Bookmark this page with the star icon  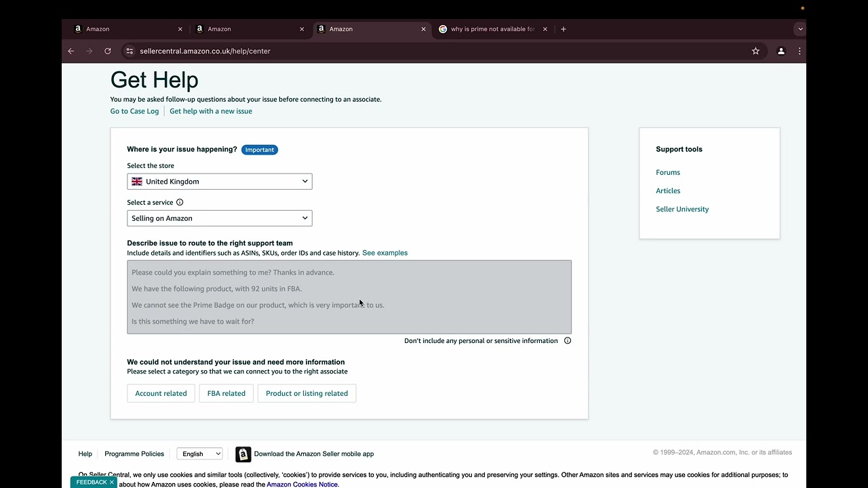[x=755, y=51]
